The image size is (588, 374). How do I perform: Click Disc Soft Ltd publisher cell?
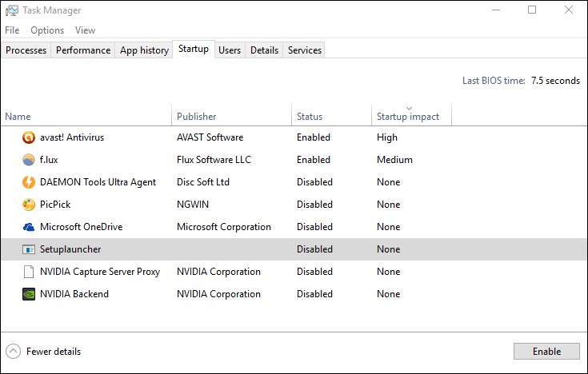(203, 182)
